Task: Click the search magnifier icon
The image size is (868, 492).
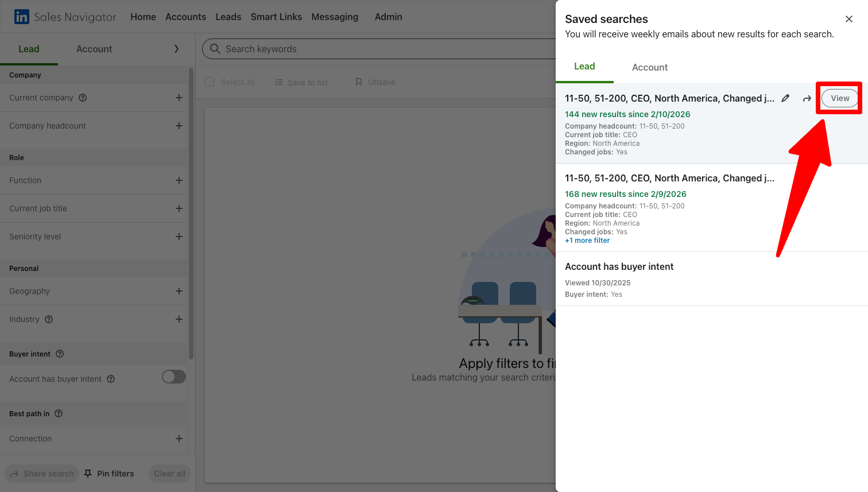Action: click(x=215, y=49)
